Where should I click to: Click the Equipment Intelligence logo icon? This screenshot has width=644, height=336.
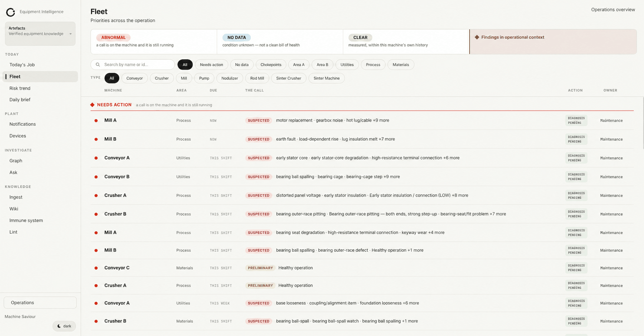point(11,12)
